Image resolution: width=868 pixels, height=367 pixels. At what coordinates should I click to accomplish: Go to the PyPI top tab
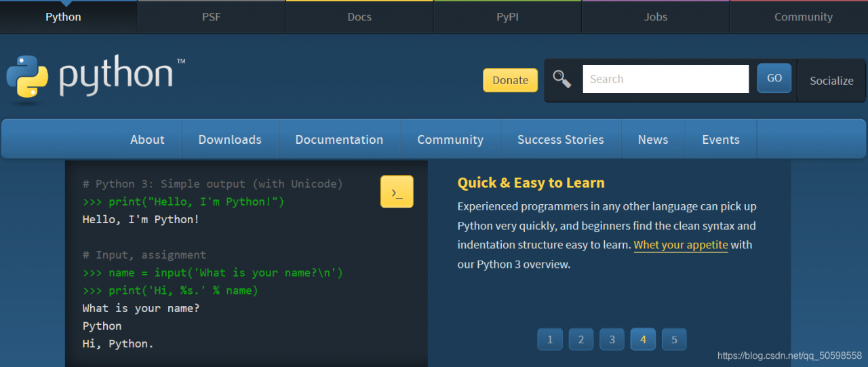pyautogui.click(x=507, y=17)
